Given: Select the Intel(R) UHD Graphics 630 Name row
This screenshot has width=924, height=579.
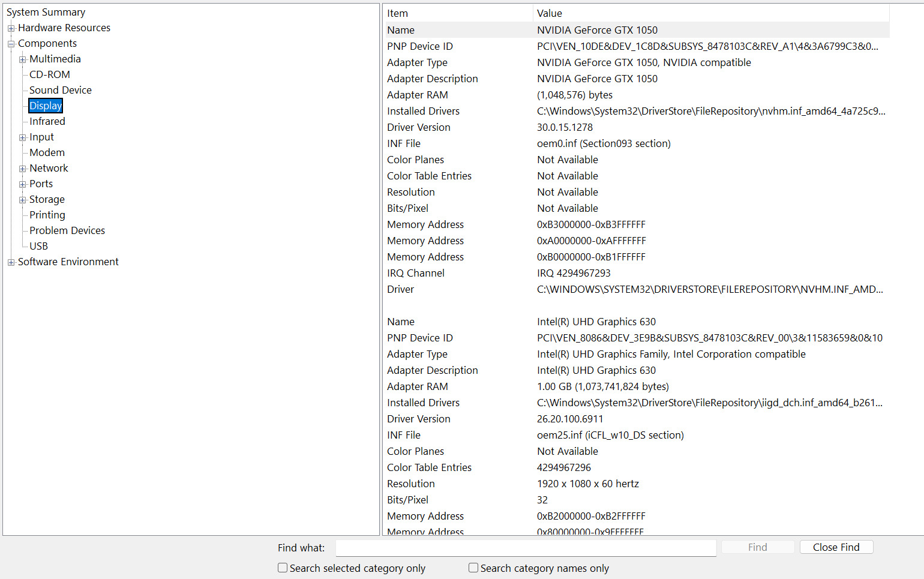Looking at the screenshot, I should (637, 322).
